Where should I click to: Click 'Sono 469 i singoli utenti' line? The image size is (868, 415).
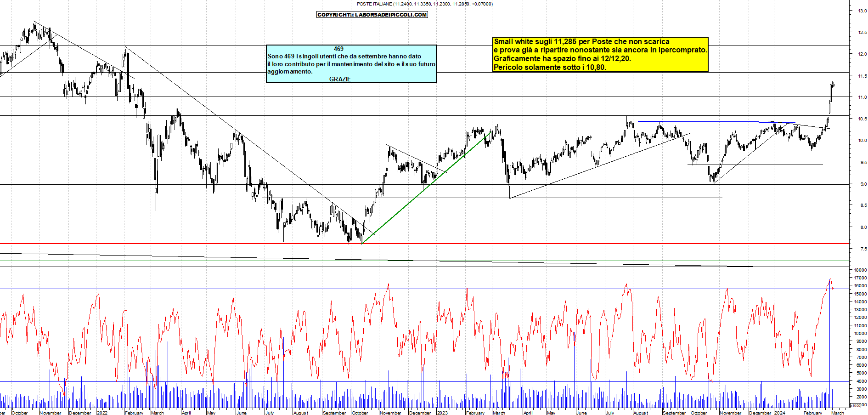[x=344, y=57]
